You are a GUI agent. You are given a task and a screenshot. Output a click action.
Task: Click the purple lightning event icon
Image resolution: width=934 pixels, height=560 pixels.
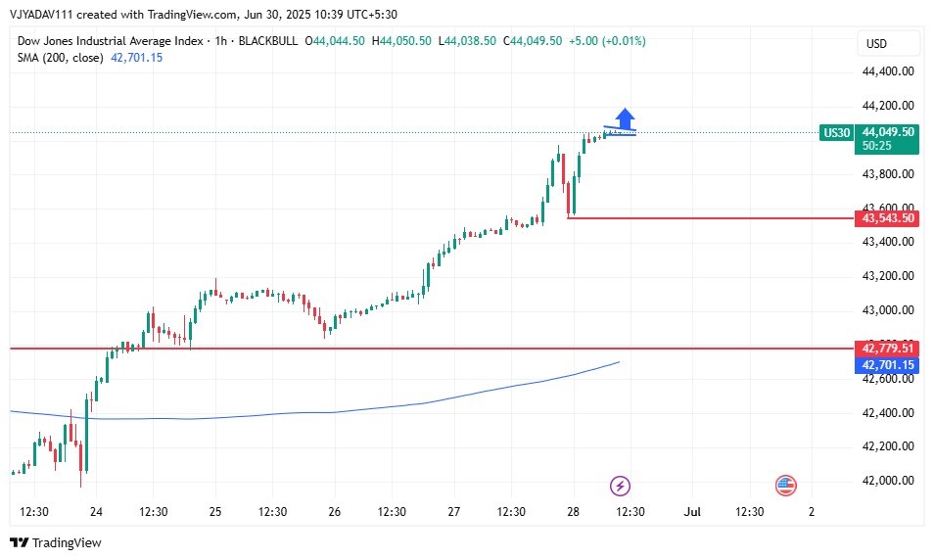[x=620, y=485]
